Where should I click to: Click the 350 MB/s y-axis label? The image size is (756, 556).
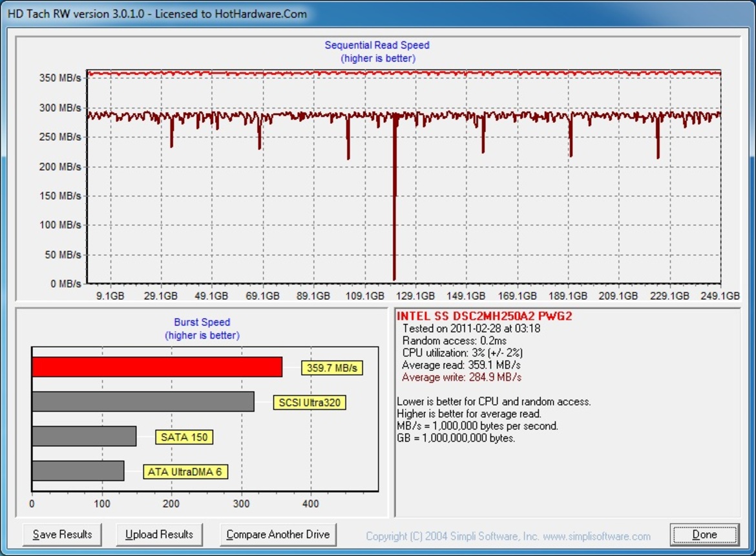point(60,78)
